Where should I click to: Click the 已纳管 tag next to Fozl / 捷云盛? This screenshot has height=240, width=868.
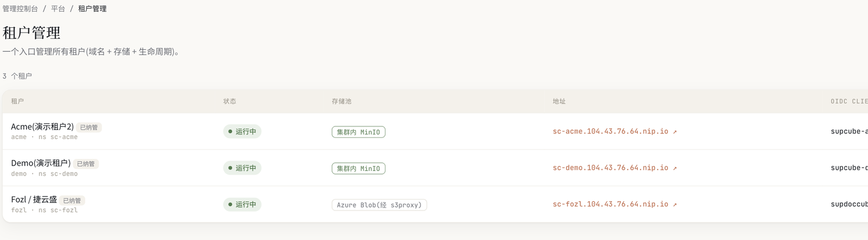72,201
